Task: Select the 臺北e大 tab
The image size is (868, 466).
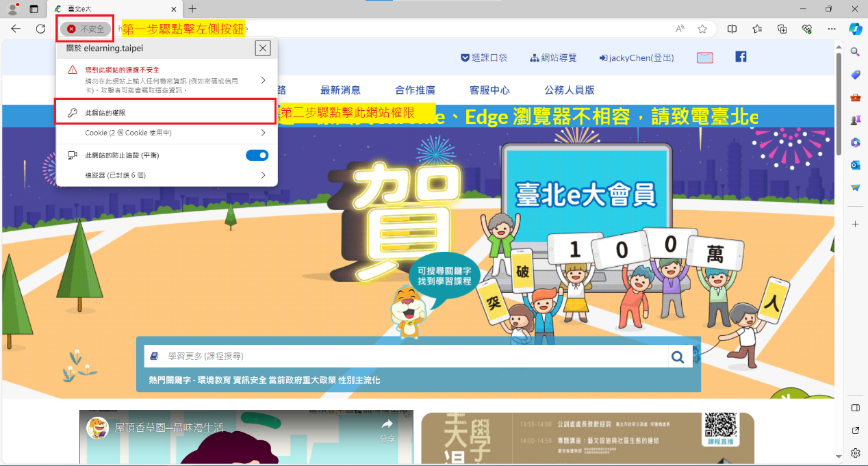Action: coord(115,9)
